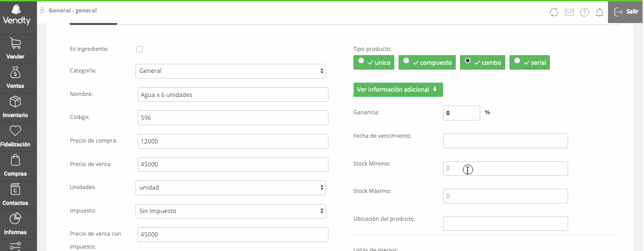Screen dimensions: 644x251
Task: Open Fidelización heart icon
Action: (15, 137)
